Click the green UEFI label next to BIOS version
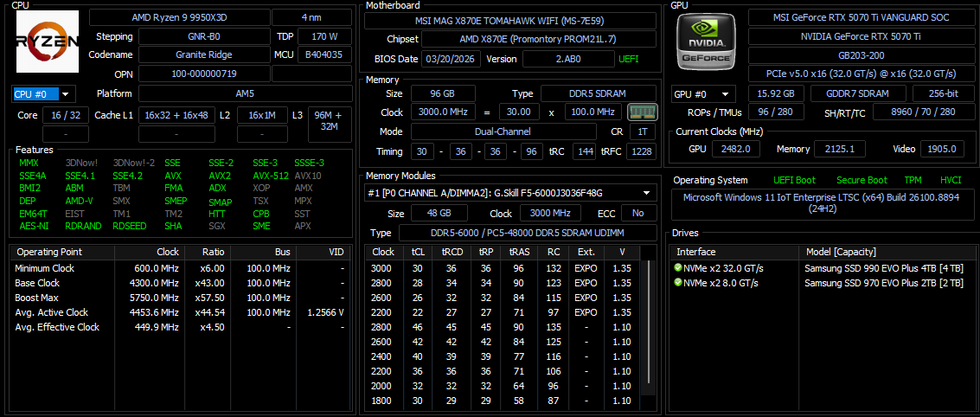 point(629,59)
